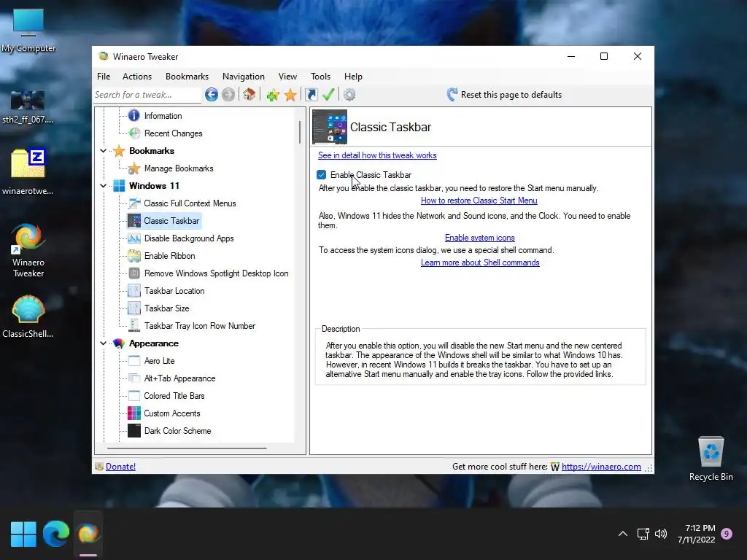This screenshot has height=560, width=747.
Task: Open the Windows Start button on taskbar
Action: click(23, 534)
